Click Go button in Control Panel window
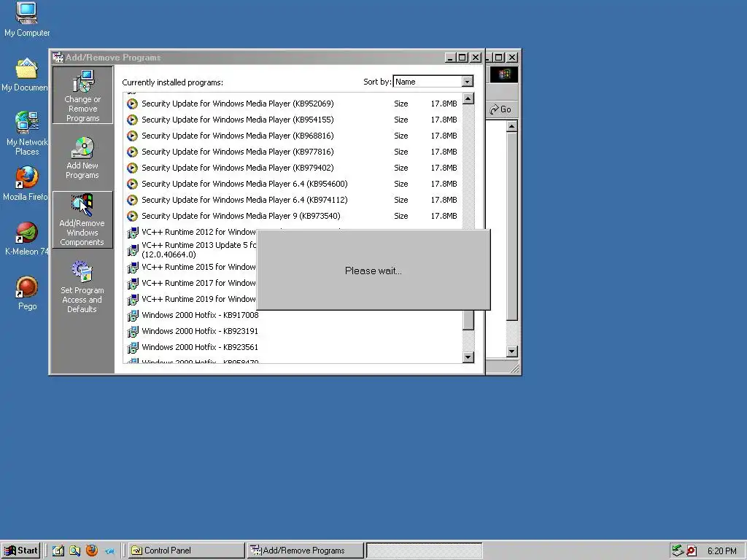The height and width of the screenshot is (560, 747). (500, 109)
